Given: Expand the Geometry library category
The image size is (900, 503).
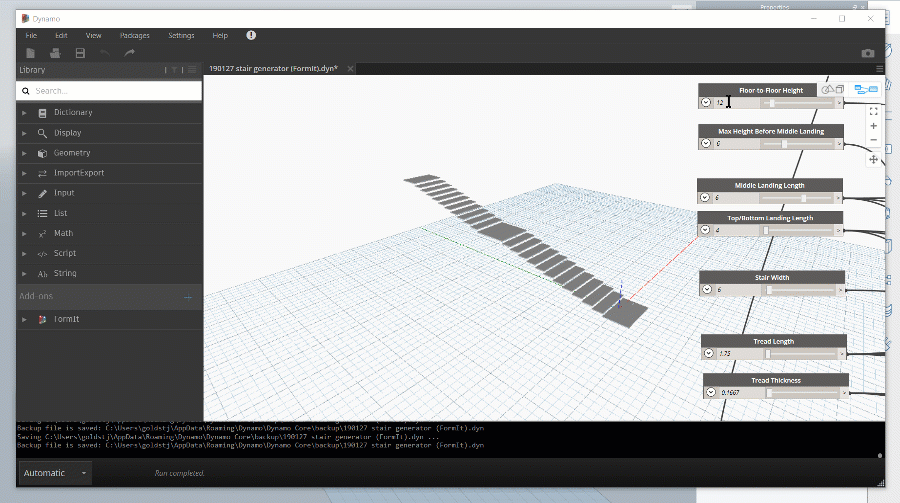Looking at the screenshot, I should click(24, 153).
